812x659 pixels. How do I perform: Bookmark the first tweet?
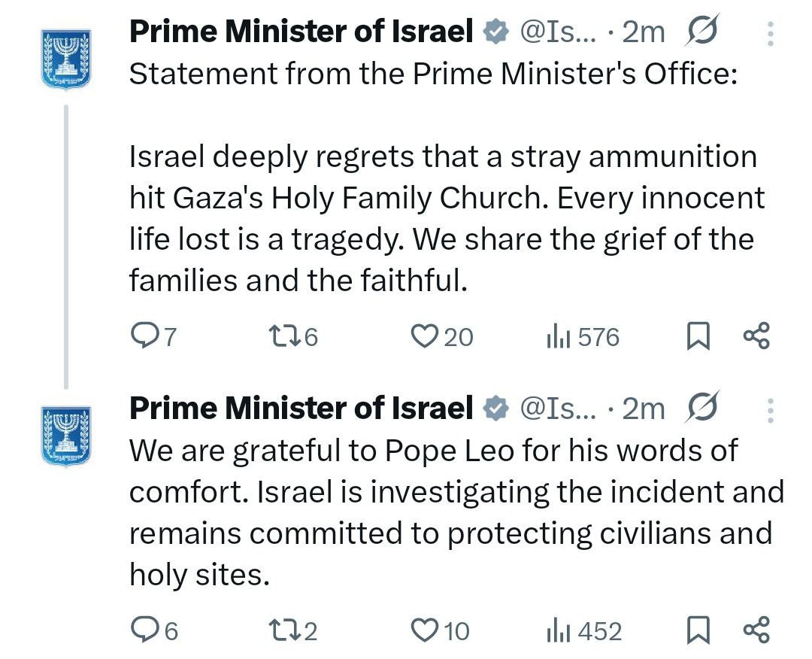click(x=698, y=337)
